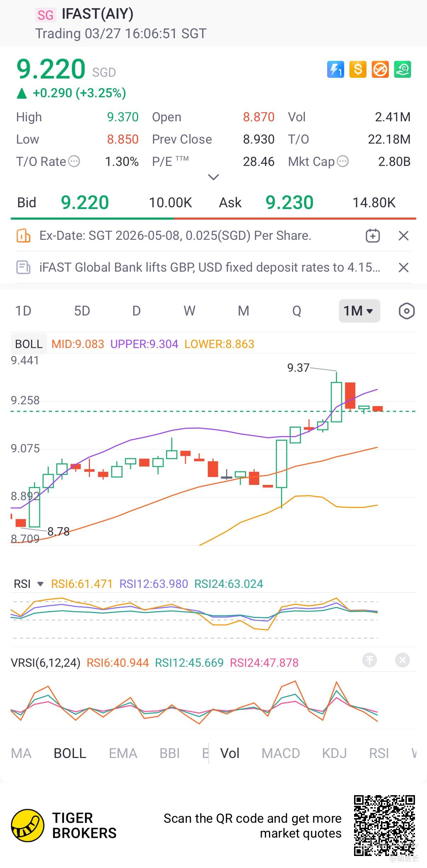Enable the MACD sub-indicator
The image size is (427, 868).
[281, 753]
